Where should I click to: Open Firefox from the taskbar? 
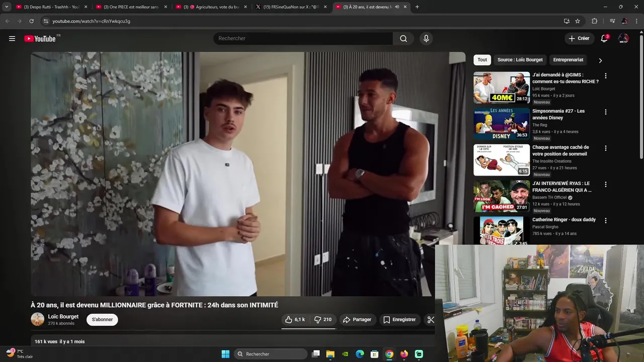[404, 354]
